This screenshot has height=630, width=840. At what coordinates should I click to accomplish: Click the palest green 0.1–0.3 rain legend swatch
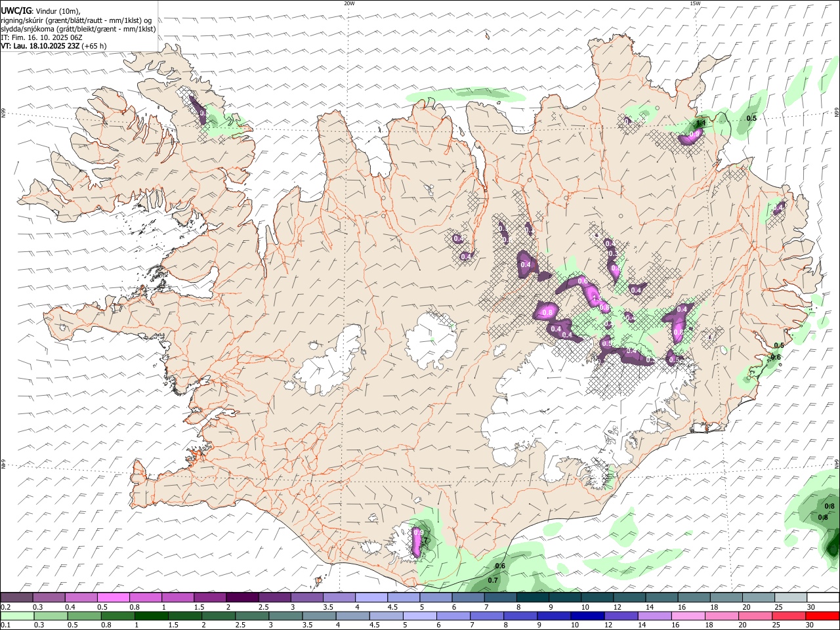coord(17,616)
